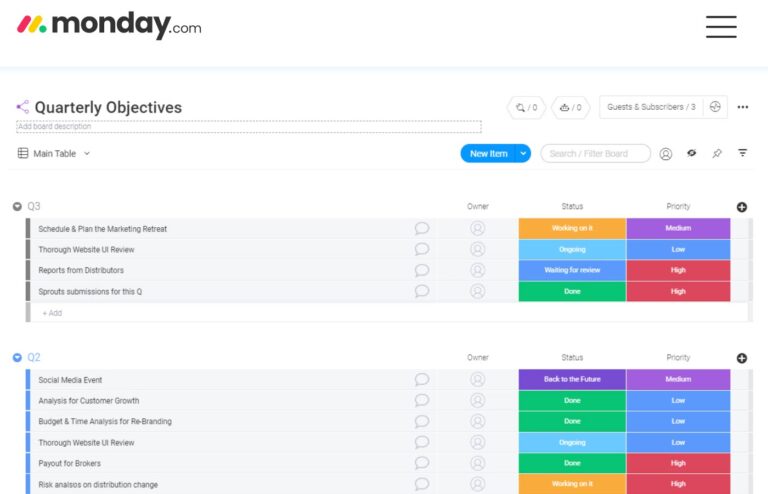768x494 pixels.
Task: Open the filter icon right of the pin
Action: pos(743,154)
